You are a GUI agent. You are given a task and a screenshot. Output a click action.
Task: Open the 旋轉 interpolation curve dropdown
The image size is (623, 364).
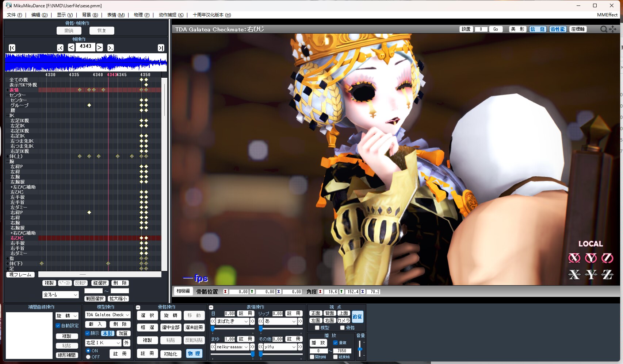click(67, 316)
